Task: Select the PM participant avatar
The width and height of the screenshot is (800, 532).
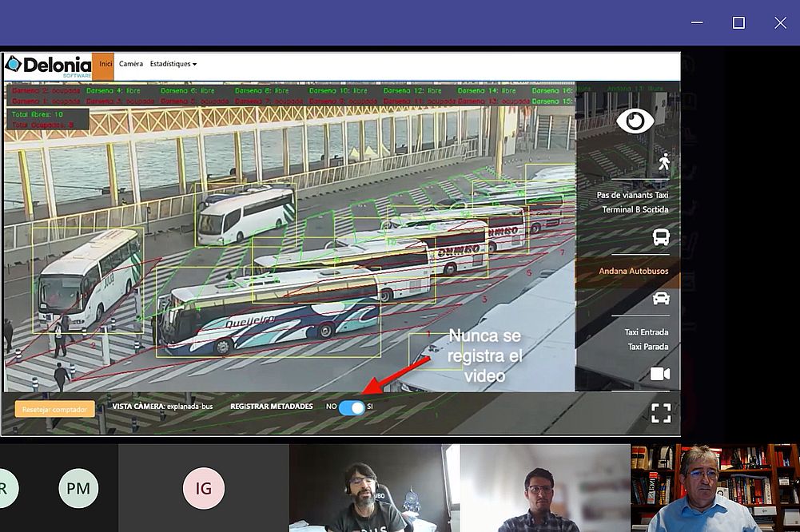Action: coord(78,488)
